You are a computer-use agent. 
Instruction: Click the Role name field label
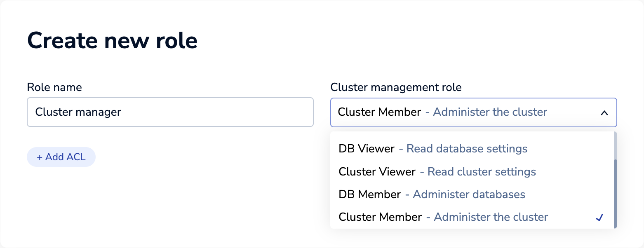click(54, 87)
